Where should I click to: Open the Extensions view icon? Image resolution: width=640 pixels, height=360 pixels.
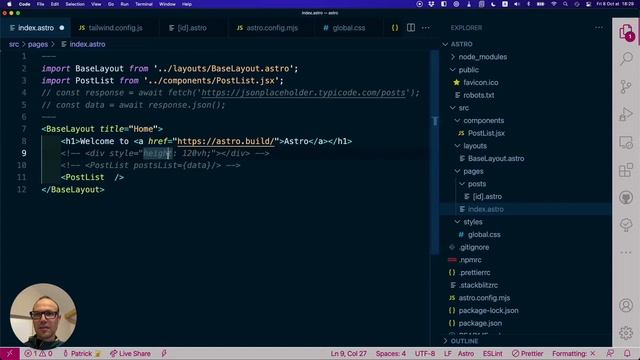(626, 170)
